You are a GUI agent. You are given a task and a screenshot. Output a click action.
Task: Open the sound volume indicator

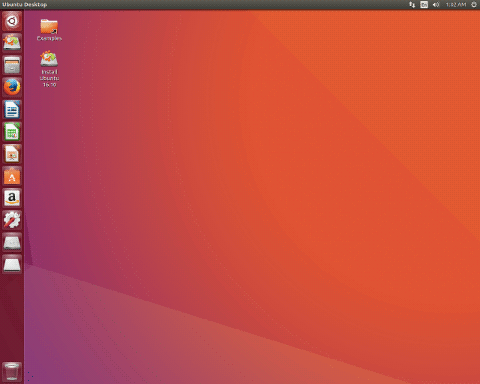coord(436,5)
